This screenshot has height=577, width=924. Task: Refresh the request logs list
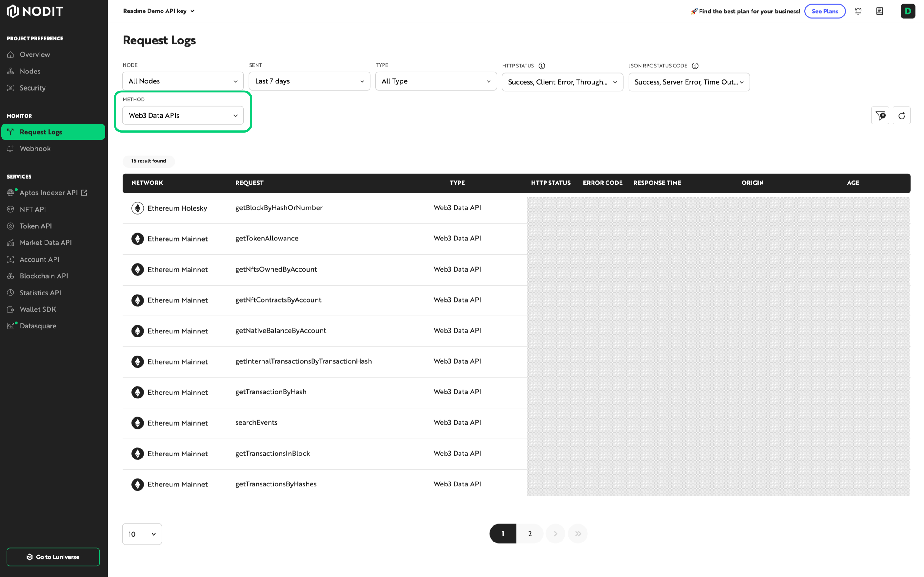[x=902, y=115]
